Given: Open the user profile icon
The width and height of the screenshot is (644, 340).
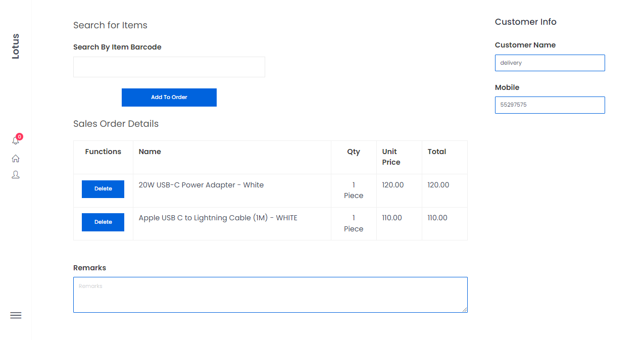Looking at the screenshot, I should click(16, 175).
